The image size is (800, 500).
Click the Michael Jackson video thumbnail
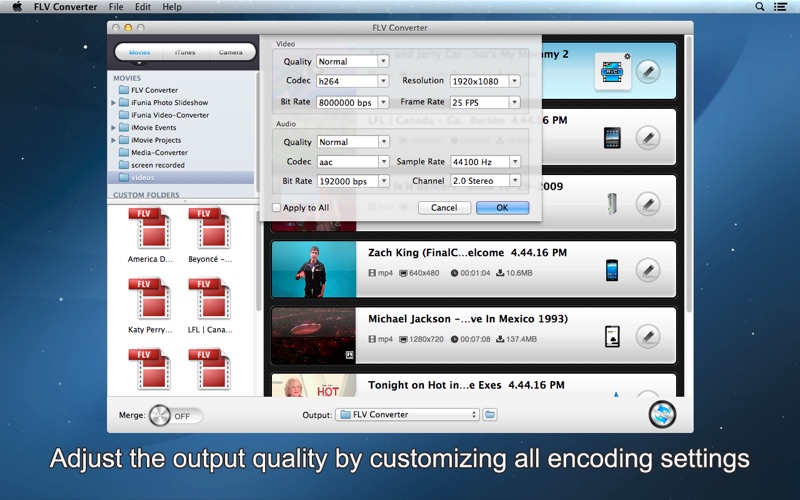[x=314, y=336]
